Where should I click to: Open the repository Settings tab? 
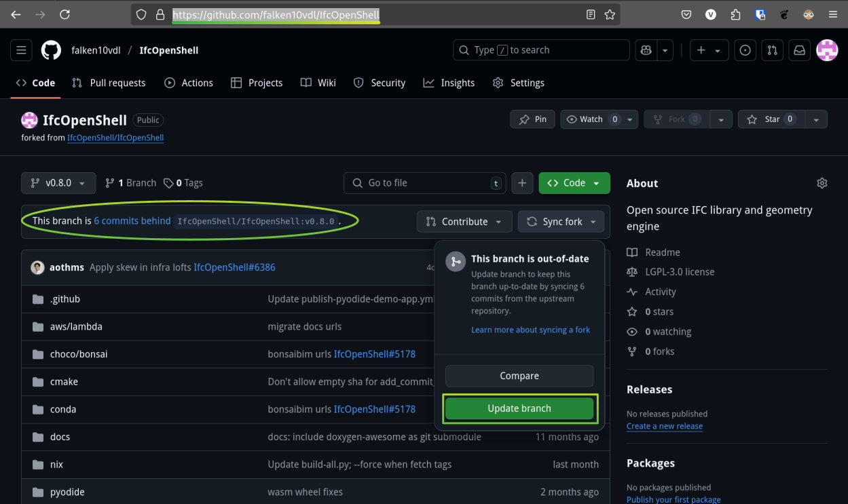point(519,83)
